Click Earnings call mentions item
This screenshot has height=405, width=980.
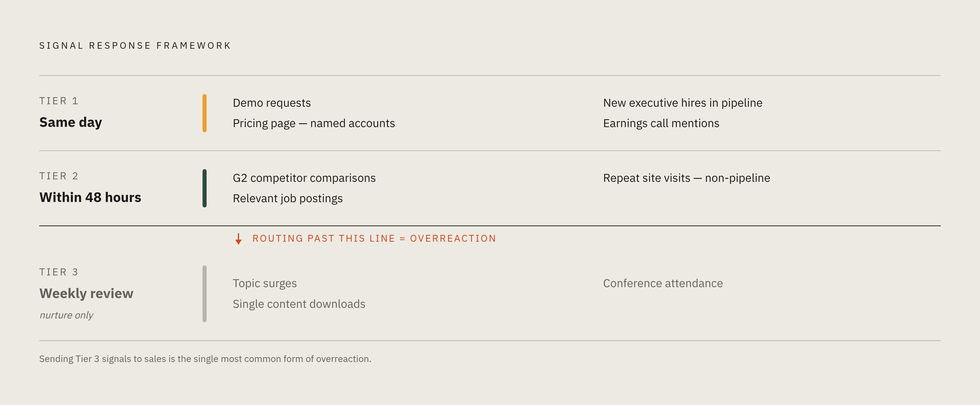661,123
